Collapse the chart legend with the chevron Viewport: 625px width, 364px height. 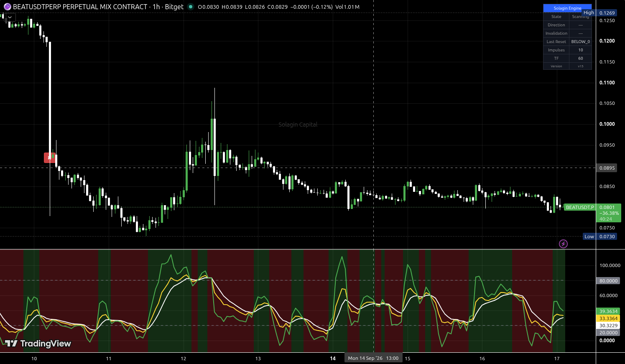coord(10,18)
